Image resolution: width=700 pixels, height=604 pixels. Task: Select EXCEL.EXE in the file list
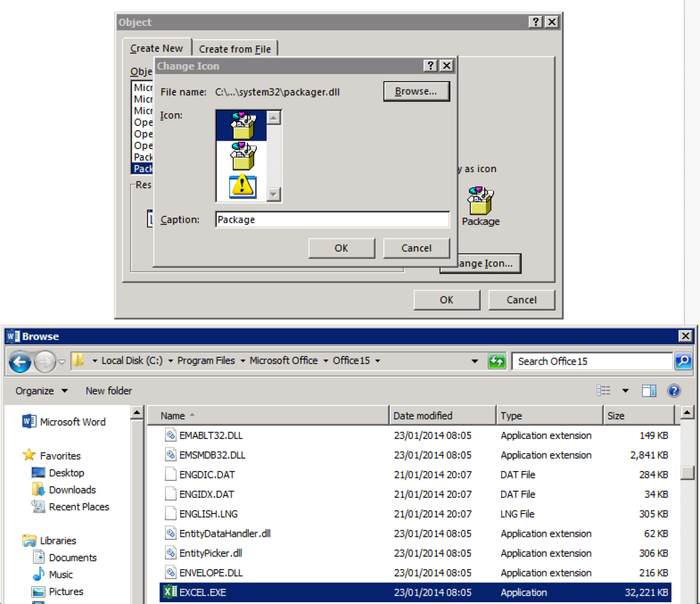tap(202, 592)
